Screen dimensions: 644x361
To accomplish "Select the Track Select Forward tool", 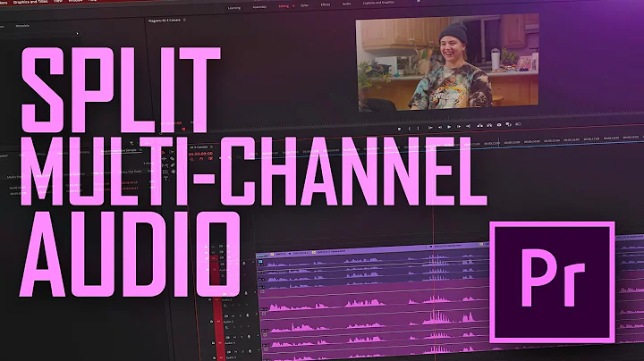I will coord(171,152).
